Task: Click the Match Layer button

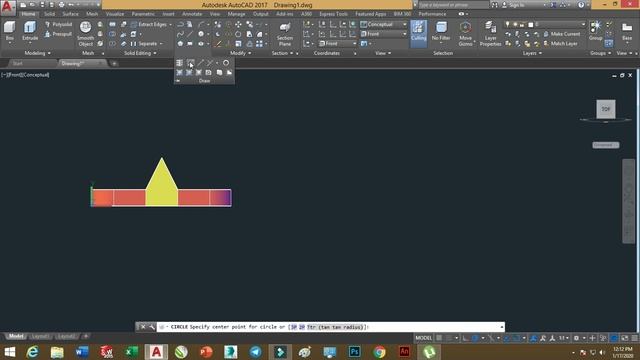Action: pyautogui.click(x=560, y=43)
